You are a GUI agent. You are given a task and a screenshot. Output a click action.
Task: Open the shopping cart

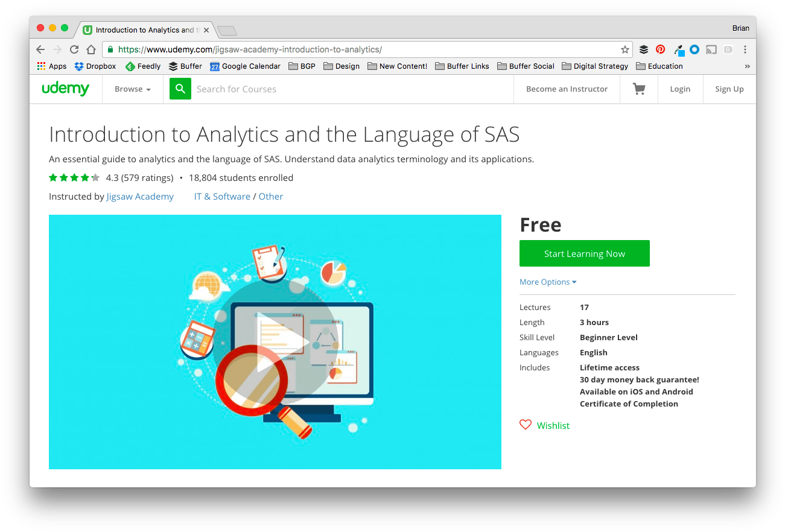point(639,89)
